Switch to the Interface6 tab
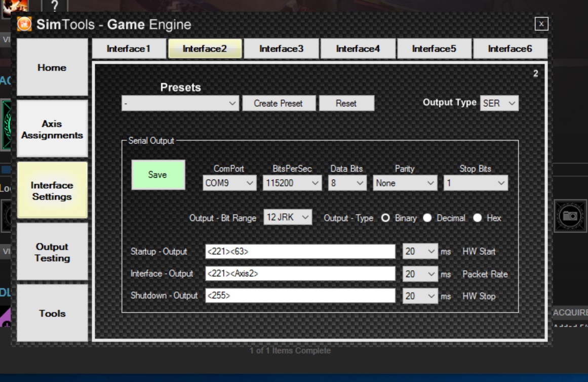The height and width of the screenshot is (382, 588). click(x=510, y=49)
